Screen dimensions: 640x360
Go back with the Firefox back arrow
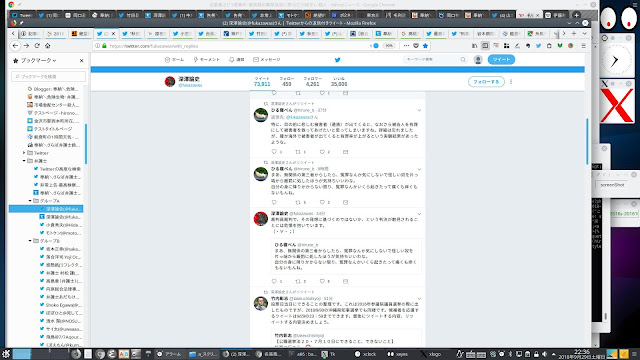coord(16,46)
